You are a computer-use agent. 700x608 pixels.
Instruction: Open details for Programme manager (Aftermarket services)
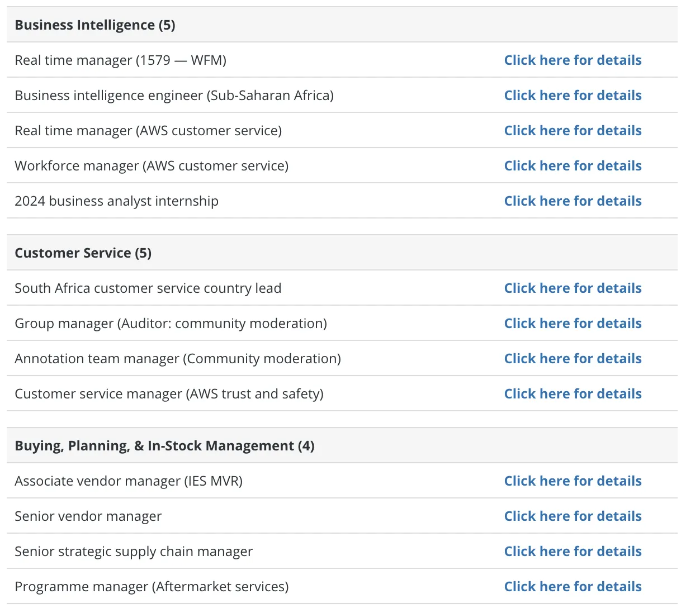[573, 587]
